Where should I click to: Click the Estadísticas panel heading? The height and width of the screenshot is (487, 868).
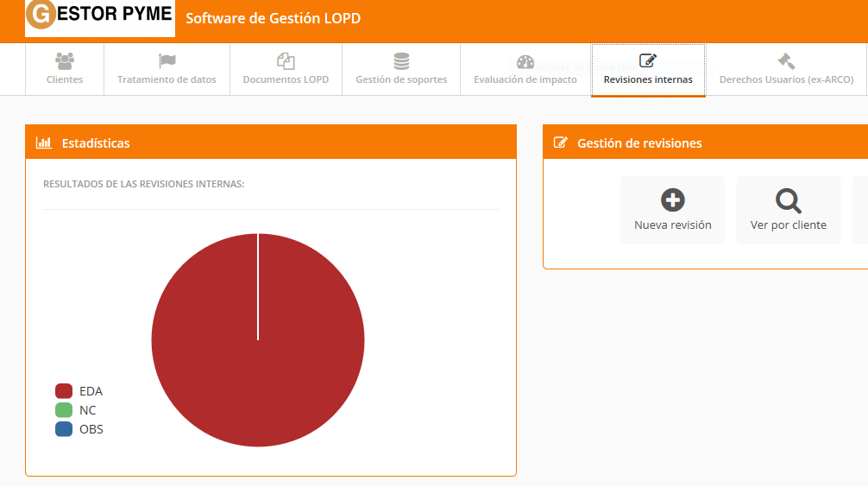96,143
